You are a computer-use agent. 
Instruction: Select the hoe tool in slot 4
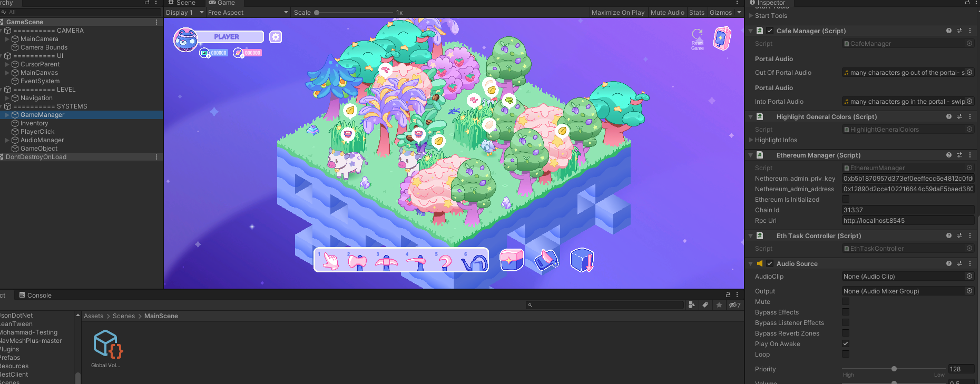[x=416, y=261]
